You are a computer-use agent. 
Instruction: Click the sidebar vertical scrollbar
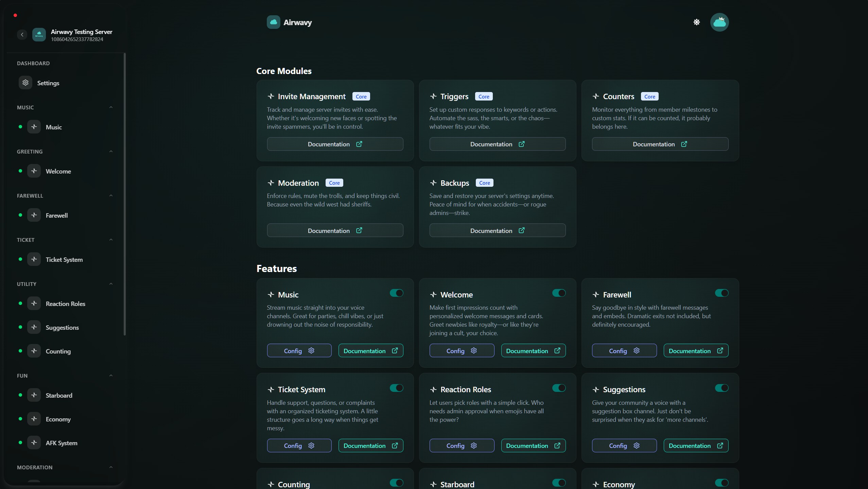125,194
